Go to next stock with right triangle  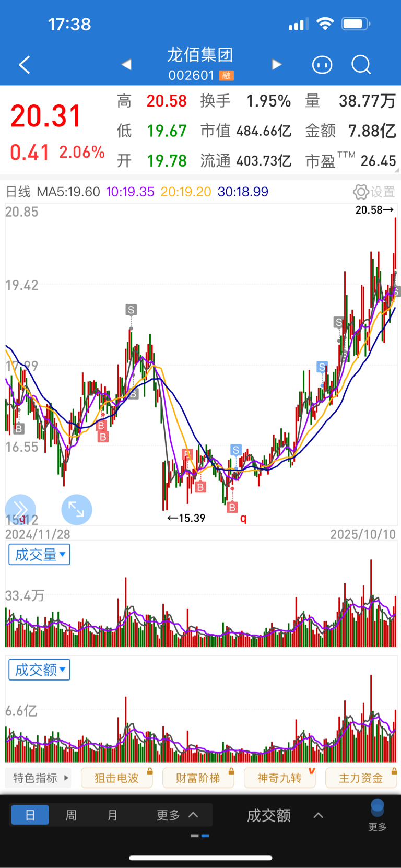(277, 65)
